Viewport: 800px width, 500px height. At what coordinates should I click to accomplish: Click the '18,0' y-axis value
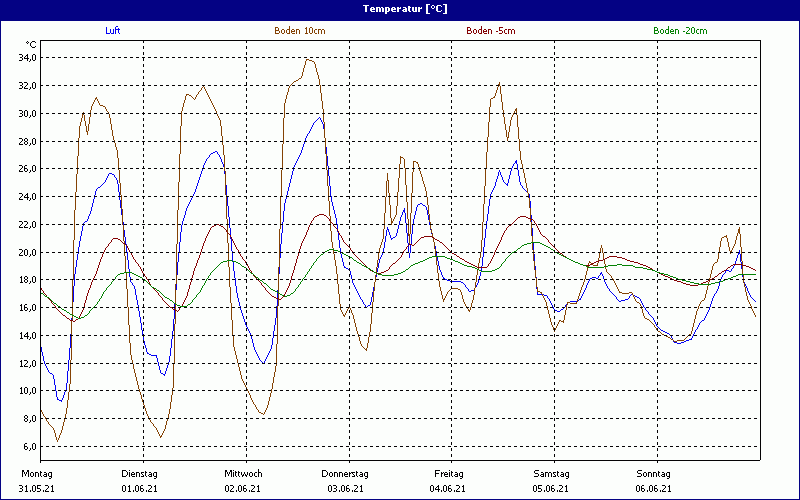click(26, 280)
